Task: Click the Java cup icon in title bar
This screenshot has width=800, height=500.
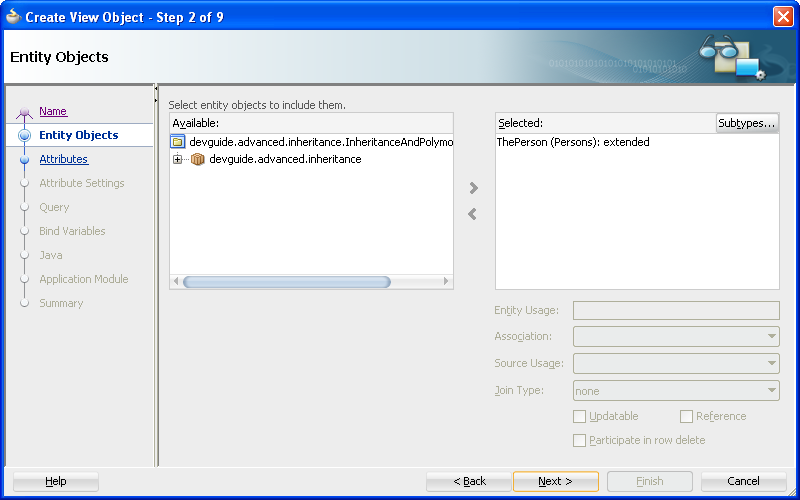Action: 13,17
